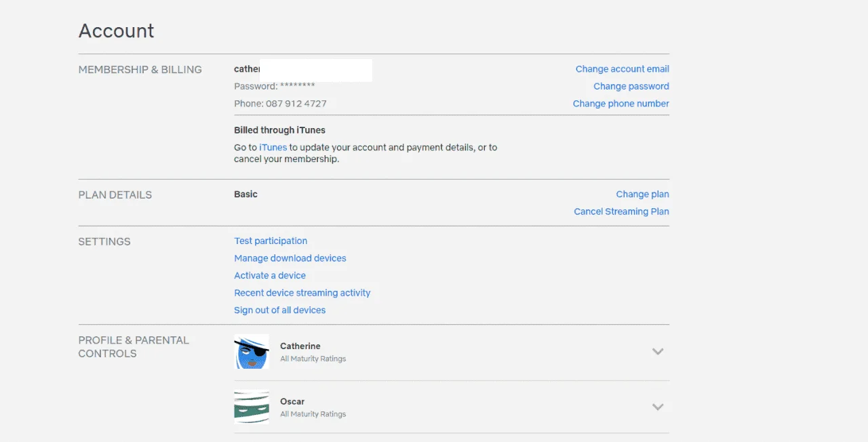Click Catherine's pirate avatar icon
This screenshot has width=868, height=442.
pos(252,351)
